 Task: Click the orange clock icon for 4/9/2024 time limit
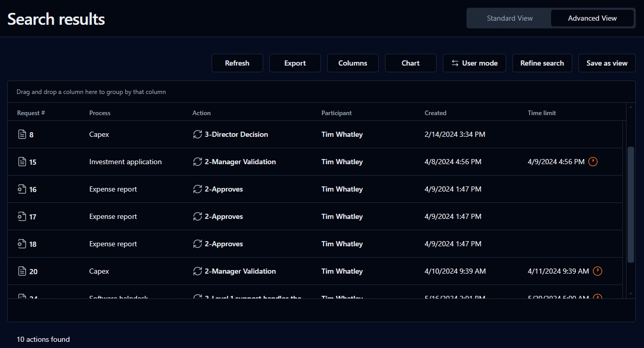point(593,162)
